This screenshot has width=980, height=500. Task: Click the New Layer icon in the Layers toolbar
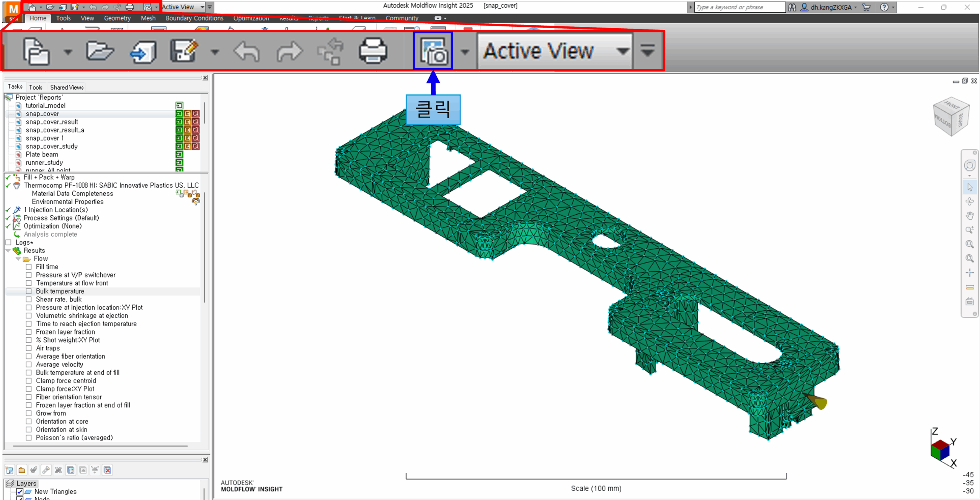[10, 470]
